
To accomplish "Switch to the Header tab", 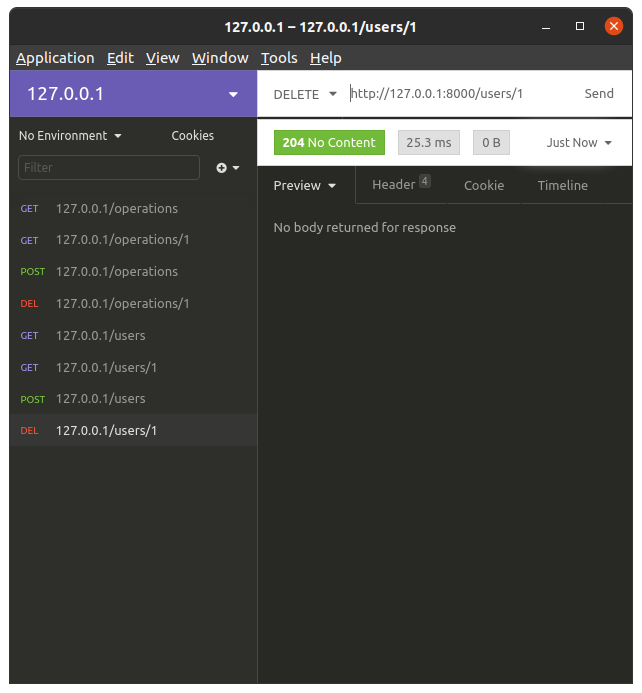I will click(401, 184).
